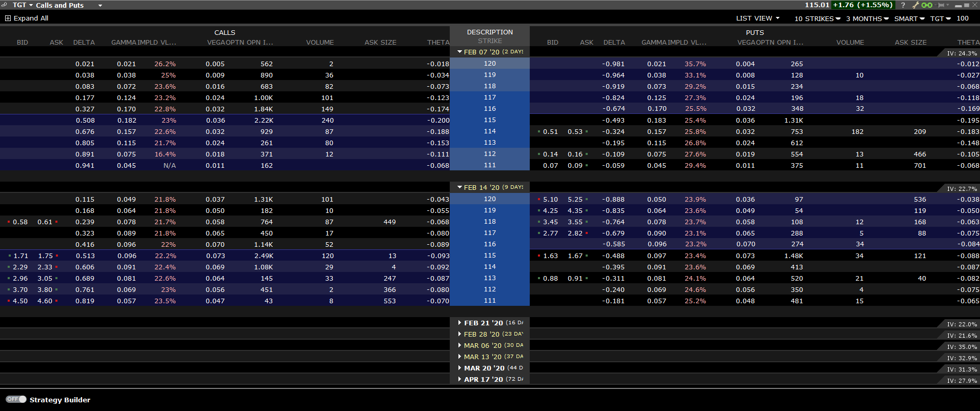
Task: Collapse the FEB 07 '20 expiry section
Action: pyautogui.click(x=460, y=52)
